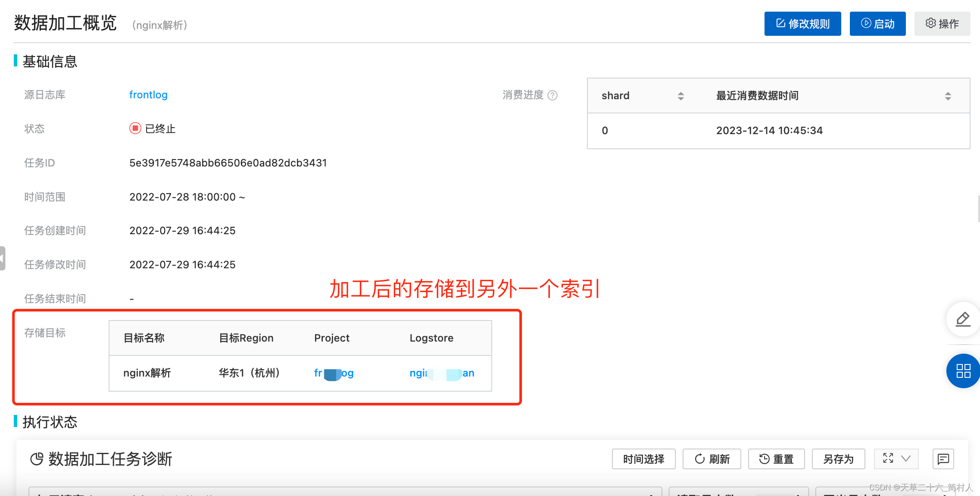980x496 pixels.
Task: Select task ID 5e3917e5748abb66506e0ad82dcb3431 text
Action: pyautogui.click(x=228, y=163)
